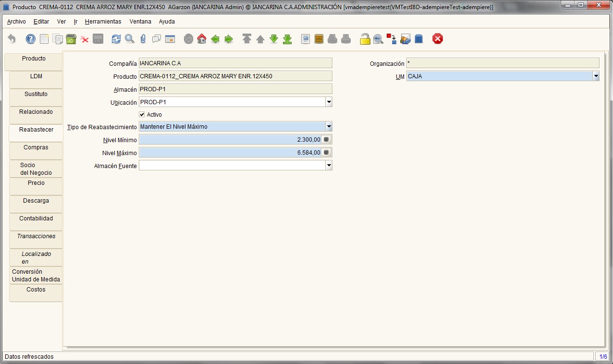Go to home with the house icon
613x364 pixels.
click(x=202, y=39)
